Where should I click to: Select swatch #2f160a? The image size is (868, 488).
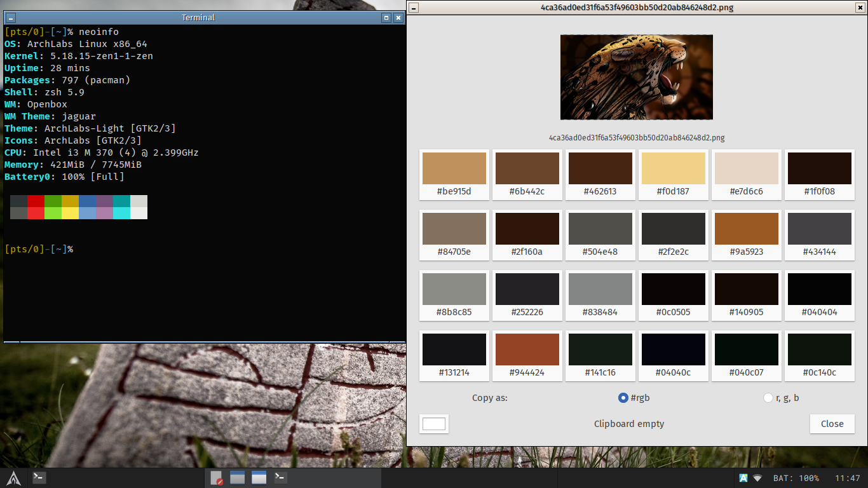[x=527, y=235]
